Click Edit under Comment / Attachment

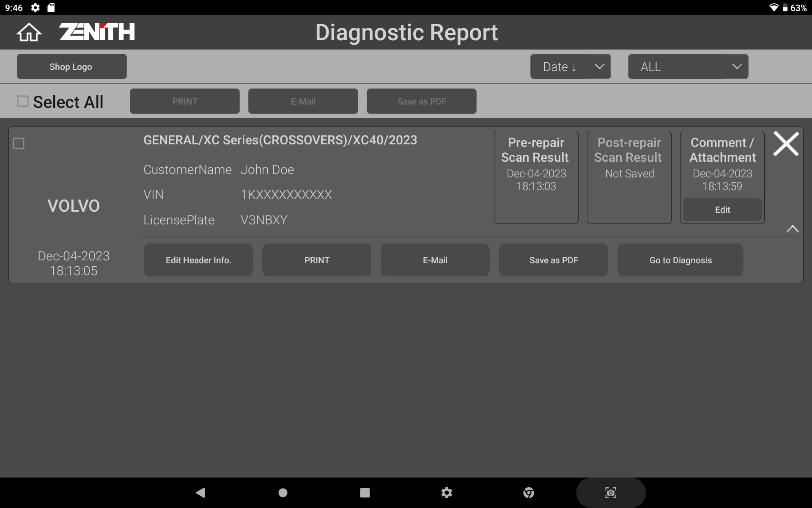coord(722,210)
